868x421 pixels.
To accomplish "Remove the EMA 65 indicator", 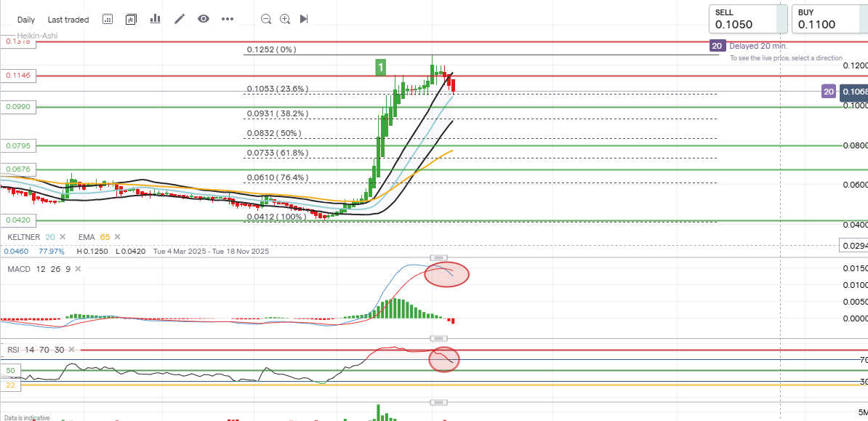I will click(117, 238).
